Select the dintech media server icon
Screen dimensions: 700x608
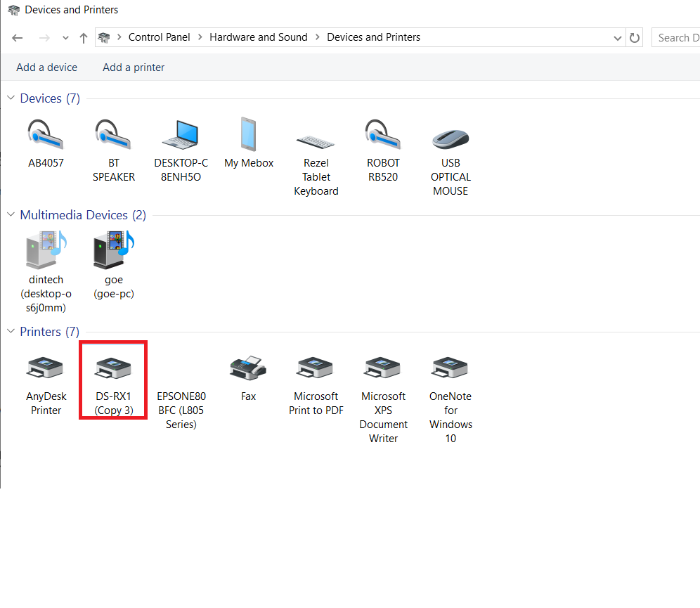pyautogui.click(x=46, y=250)
